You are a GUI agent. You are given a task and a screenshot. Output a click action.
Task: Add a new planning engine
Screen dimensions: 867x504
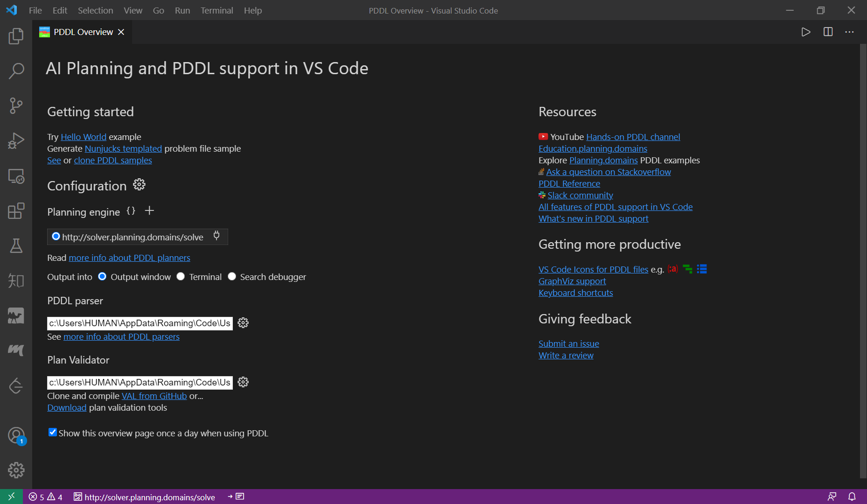(x=149, y=211)
